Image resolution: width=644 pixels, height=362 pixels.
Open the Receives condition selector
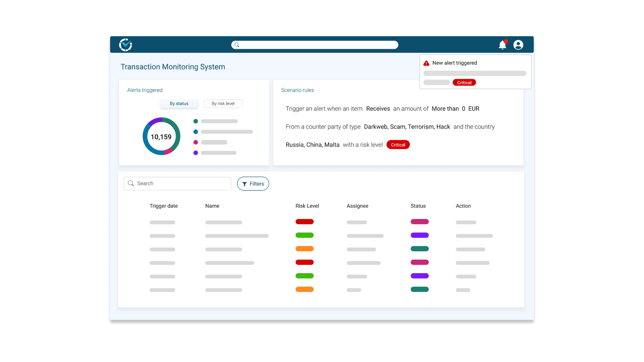click(x=378, y=109)
